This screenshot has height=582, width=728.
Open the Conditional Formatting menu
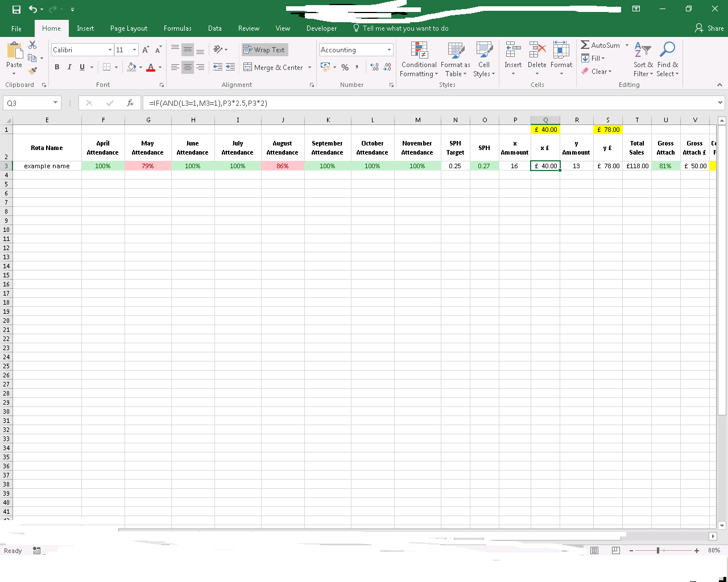[419, 59]
